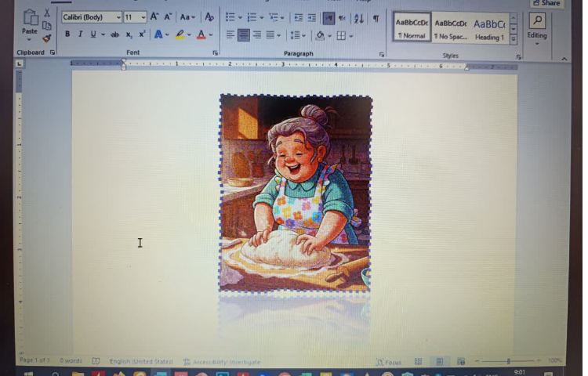Toggle subscript formatting
Image resolution: width=588 pixels, height=376 pixels.
pos(129,34)
